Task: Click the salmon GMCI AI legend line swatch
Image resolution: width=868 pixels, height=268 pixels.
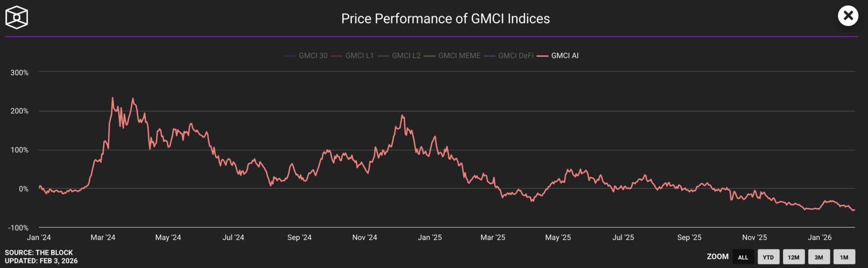Action: pyautogui.click(x=542, y=56)
